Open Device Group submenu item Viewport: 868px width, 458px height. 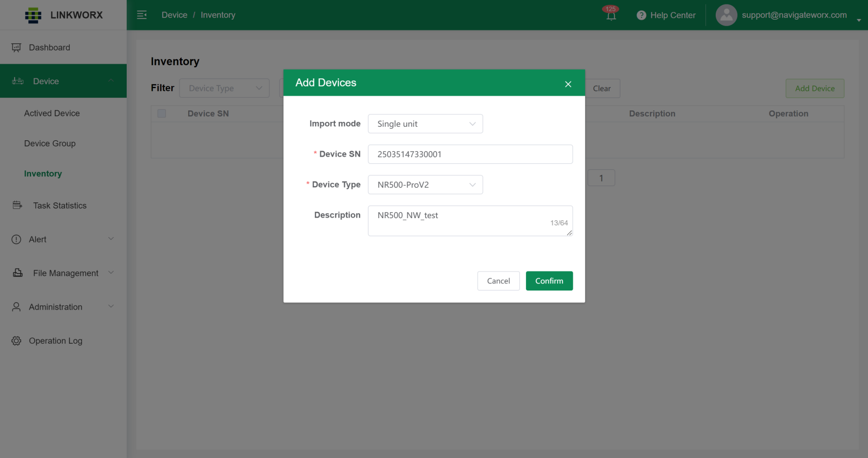(49, 144)
